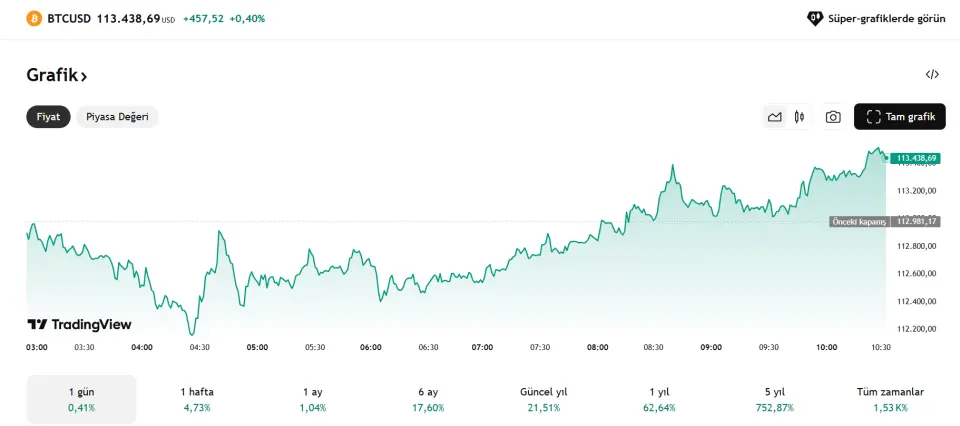Show the 5 yıl range
Viewport: 960px width, 426px height.
775,399
